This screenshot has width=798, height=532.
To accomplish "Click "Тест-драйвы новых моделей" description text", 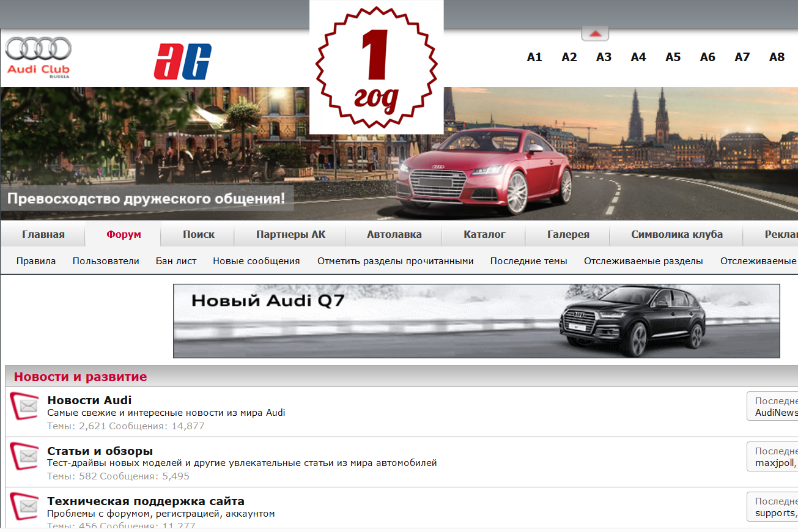I will 242,463.
